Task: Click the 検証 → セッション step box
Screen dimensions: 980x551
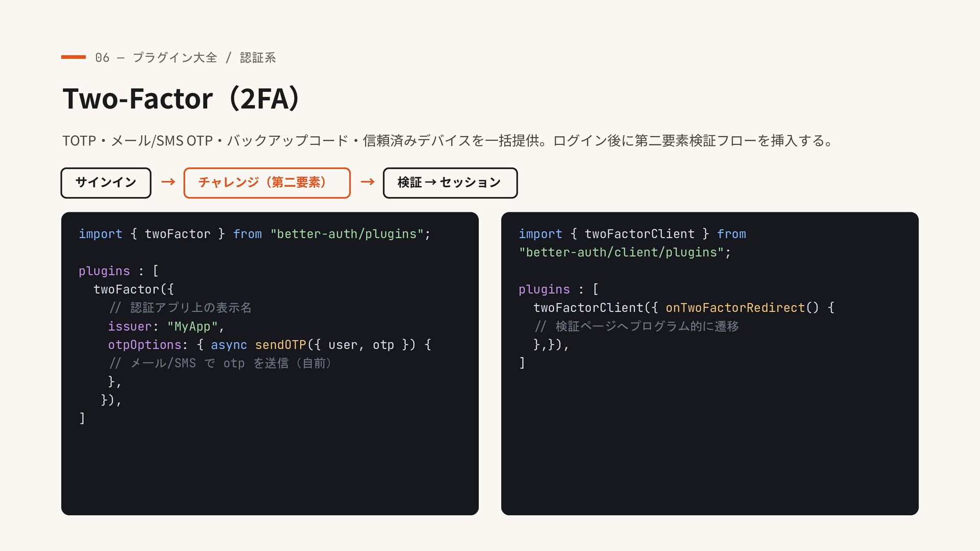Action: 450,183
